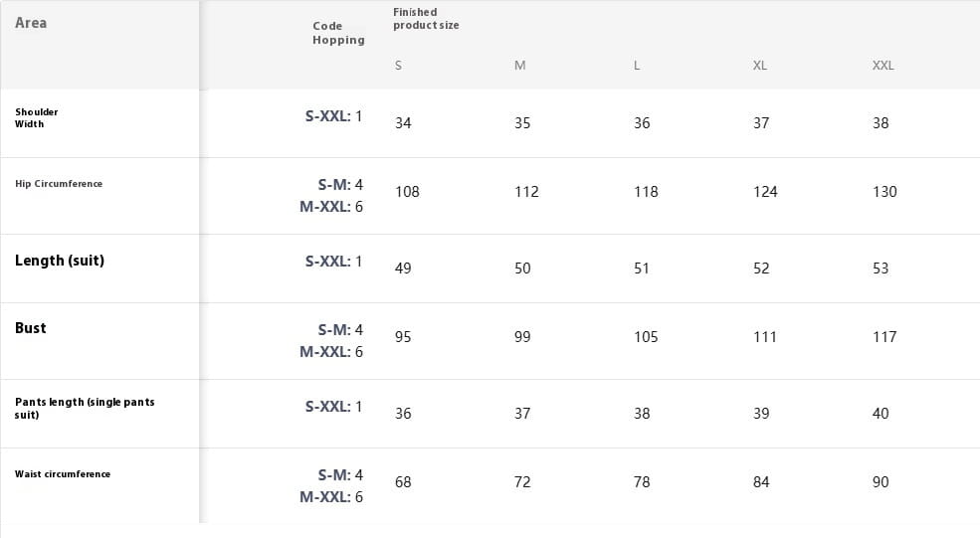Select the XL size column header
The height and width of the screenshot is (538, 980).
[760, 66]
